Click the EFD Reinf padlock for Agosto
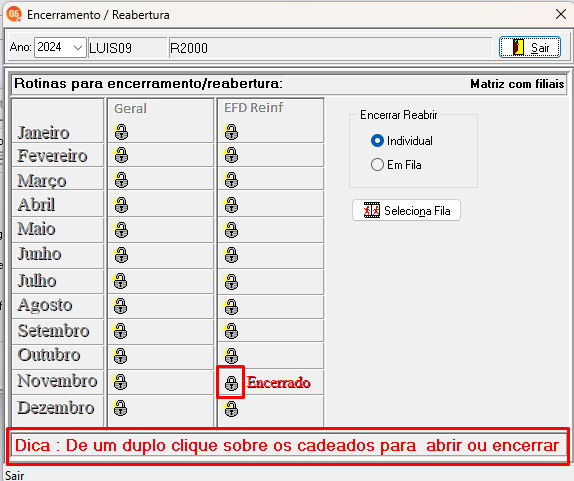 tap(231, 307)
